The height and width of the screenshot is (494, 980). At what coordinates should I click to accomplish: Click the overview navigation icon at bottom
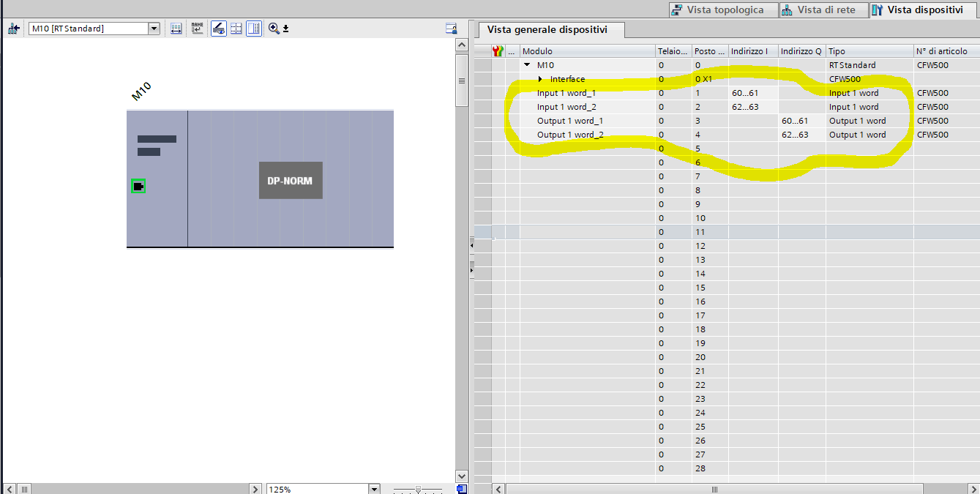pyautogui.click(x=461, y=489)
